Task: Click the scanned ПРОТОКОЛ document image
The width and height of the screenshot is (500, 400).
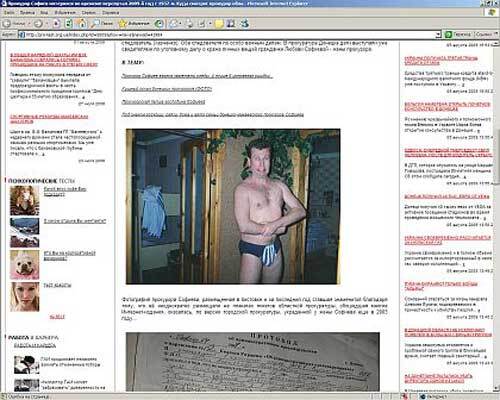Action: click(x=252, y=362)
